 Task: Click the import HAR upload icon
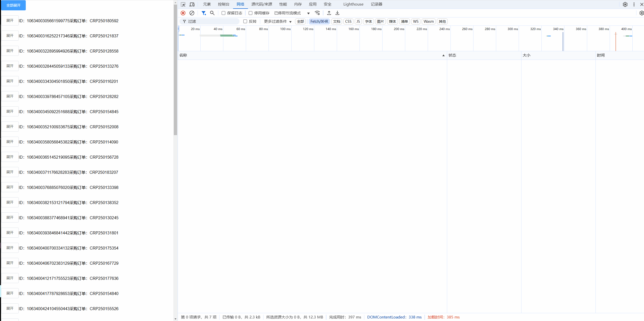pyautogui.click(x=329, y=13)
